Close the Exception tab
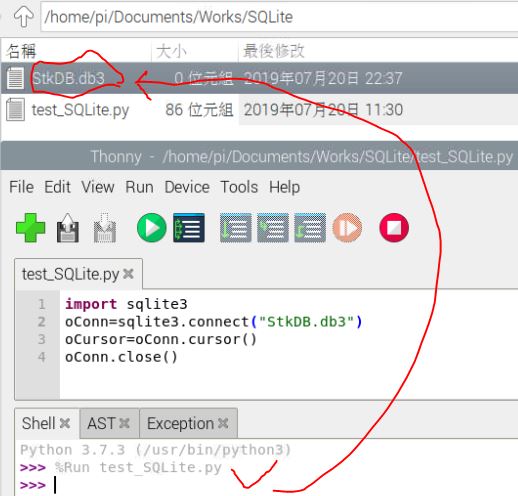518x496 pixels. point(223,423)
